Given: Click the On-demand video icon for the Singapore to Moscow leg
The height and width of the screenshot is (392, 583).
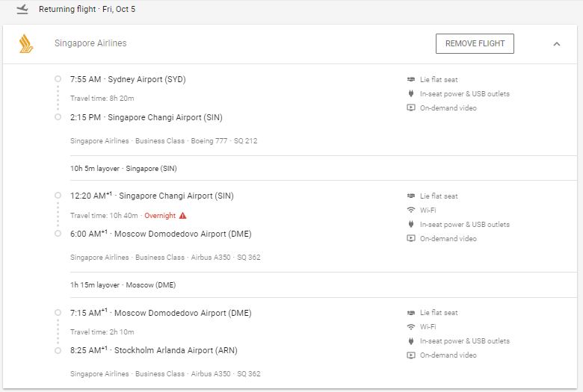Looking at the screenshot, I should click(x=411, y=238).
